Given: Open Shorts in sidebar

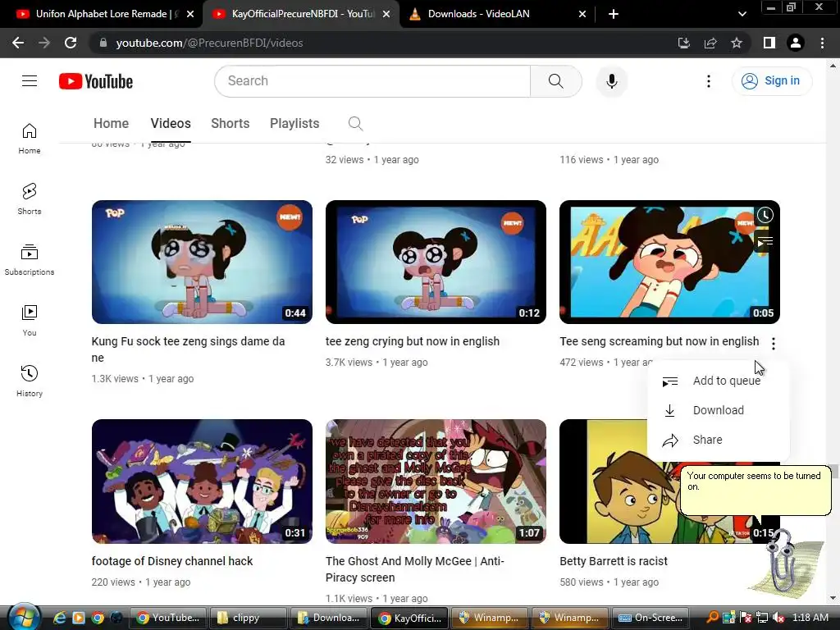Looking at the screenshot, I should tap(30, 199).
